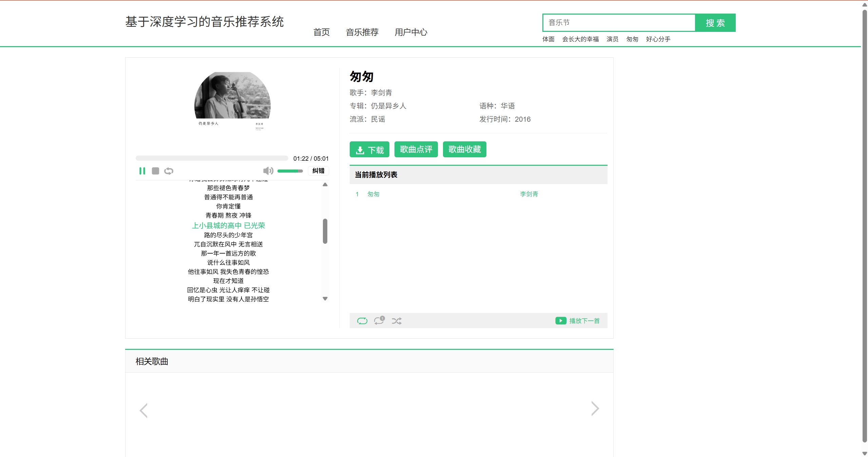Screen dimensions: 868x457
Task: Select list loop mode in playlist bar
Action: click(x=362, y=321)
